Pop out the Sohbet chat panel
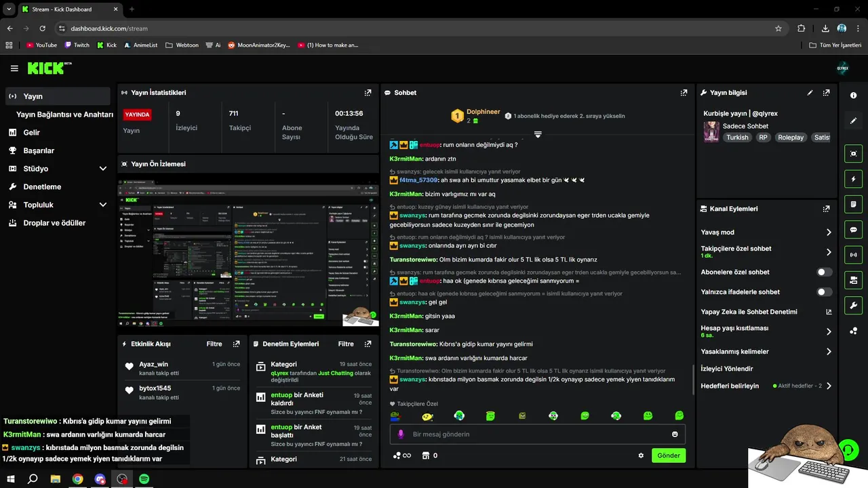This screenshot has width=868, height=488. 684,92
